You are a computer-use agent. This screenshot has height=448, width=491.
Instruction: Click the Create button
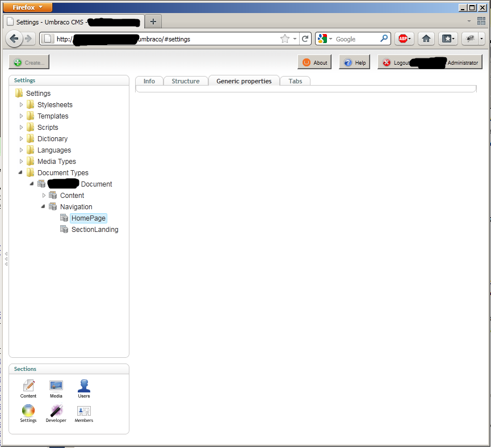pos(29,62)
